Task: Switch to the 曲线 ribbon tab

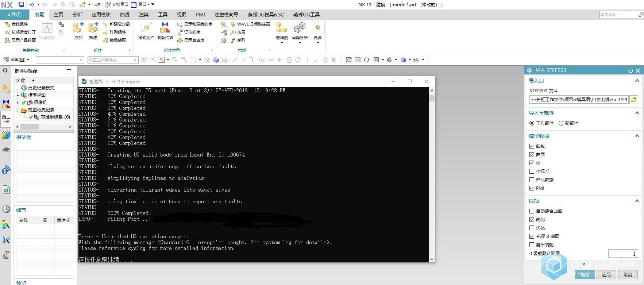Action: coord(125,15)
